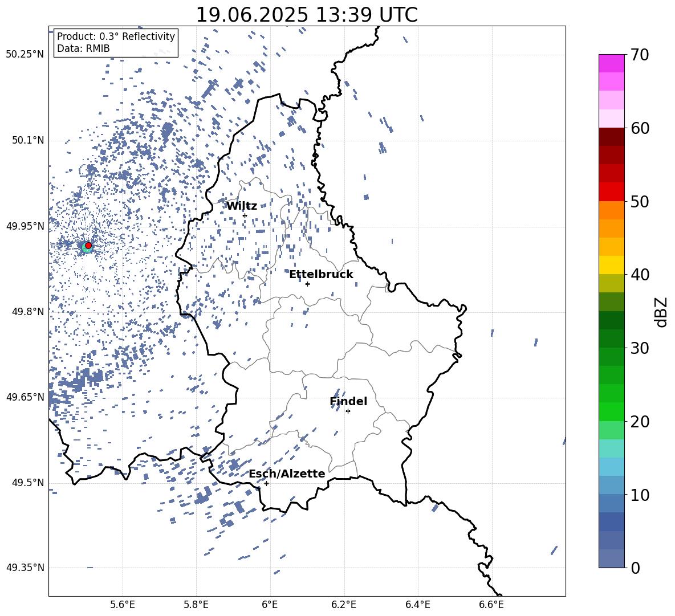Click the Esch/Alzette city label
Image resolution: width=675 pixels, height=616 pixels.
287,474
